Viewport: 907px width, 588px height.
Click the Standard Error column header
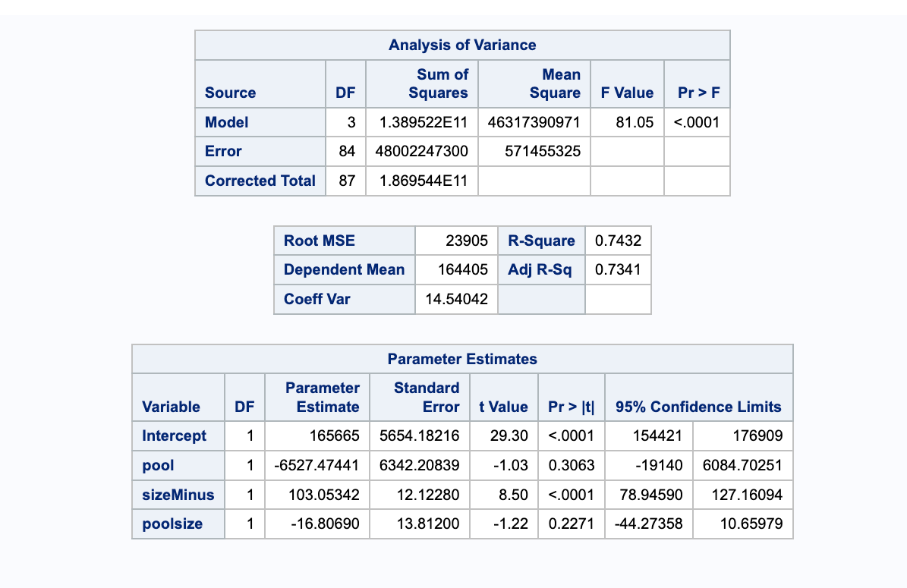coord(427,397)
